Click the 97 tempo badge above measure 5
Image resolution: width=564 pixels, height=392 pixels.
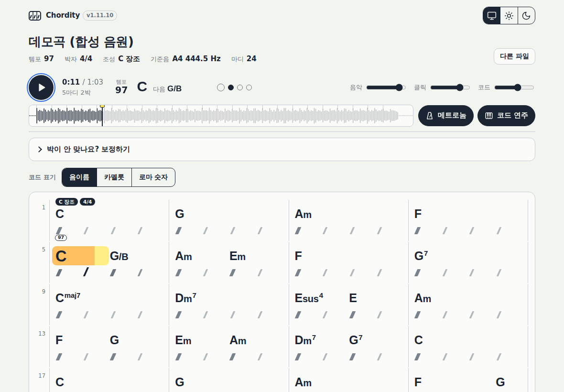coord(61,238)
